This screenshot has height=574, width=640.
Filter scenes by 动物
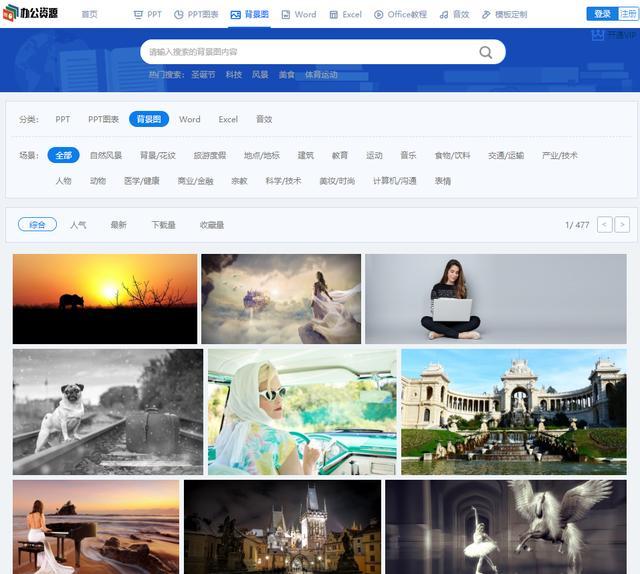coord(98,181)
